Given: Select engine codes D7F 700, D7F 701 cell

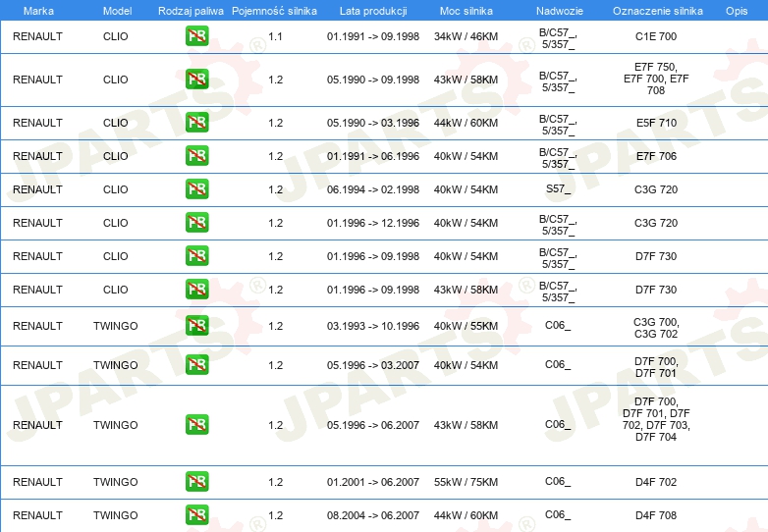Looking at the screenshot, I should coord(656,367).
